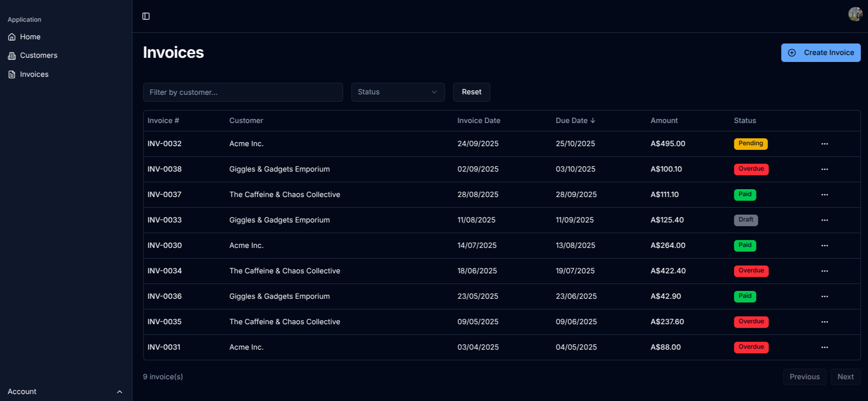Image resolution: width=868 pixels, height=401 pixels.
Task: Open three-dot menu for INV-0033
Action: point(824,220)
